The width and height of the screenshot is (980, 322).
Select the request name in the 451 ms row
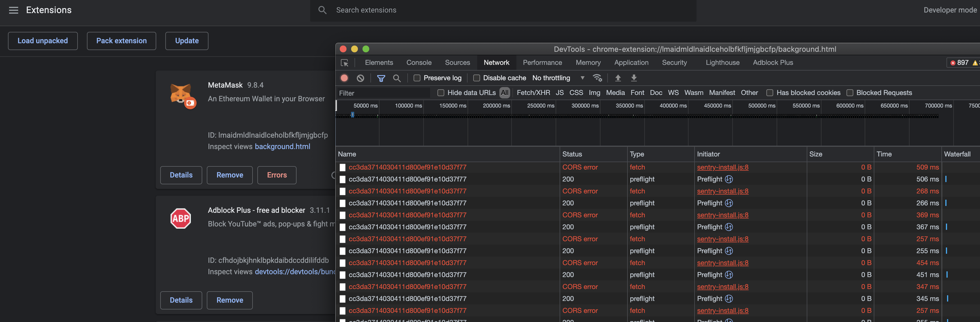(x=407, y=275)
